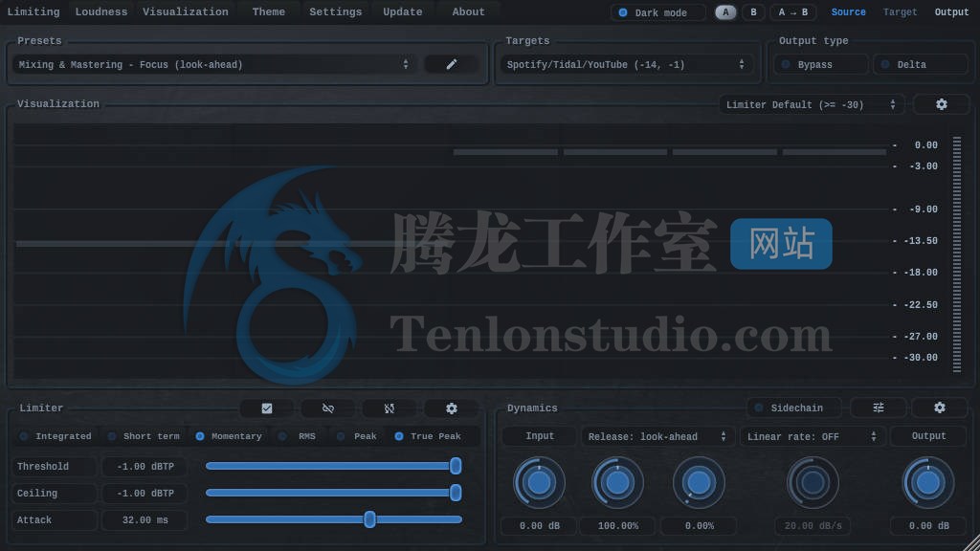980x551 pixels.
Task: Select the Short term loudness mode
Action: point(145,436)
